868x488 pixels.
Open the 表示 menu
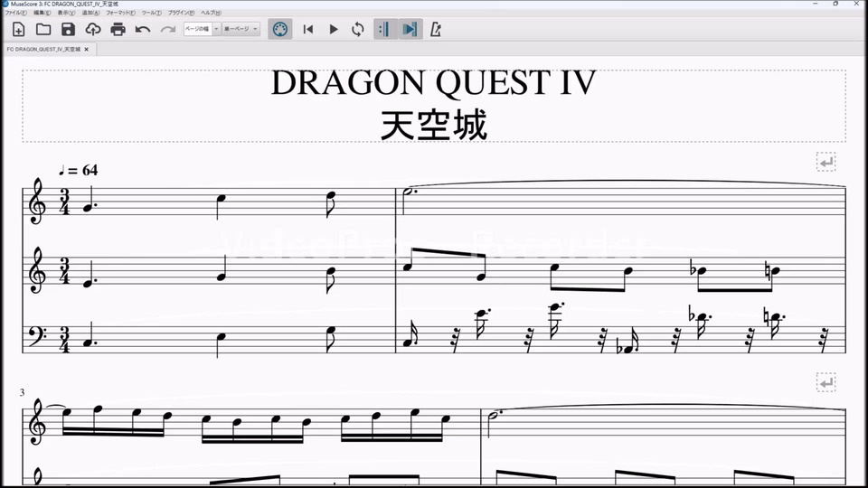tap(66, 12)
